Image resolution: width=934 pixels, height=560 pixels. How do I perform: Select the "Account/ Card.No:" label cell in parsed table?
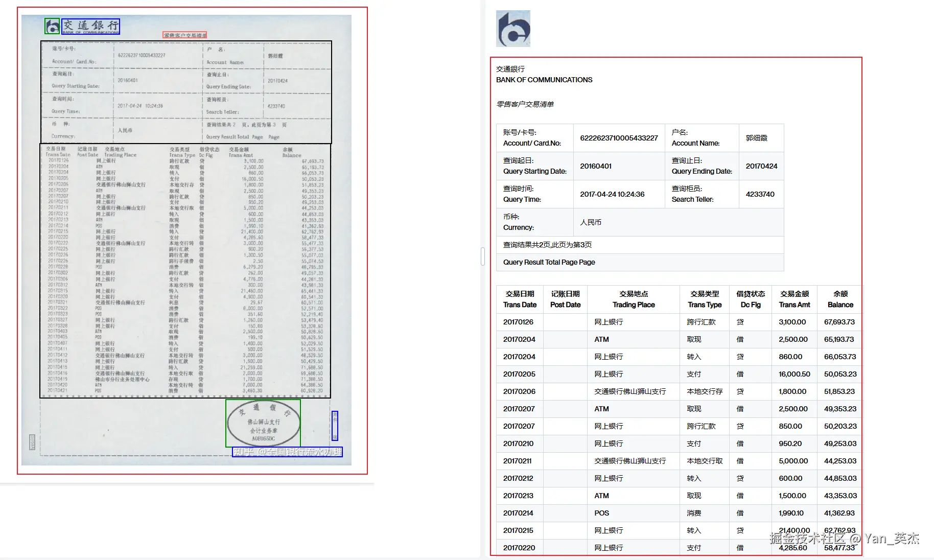[535, 138]
